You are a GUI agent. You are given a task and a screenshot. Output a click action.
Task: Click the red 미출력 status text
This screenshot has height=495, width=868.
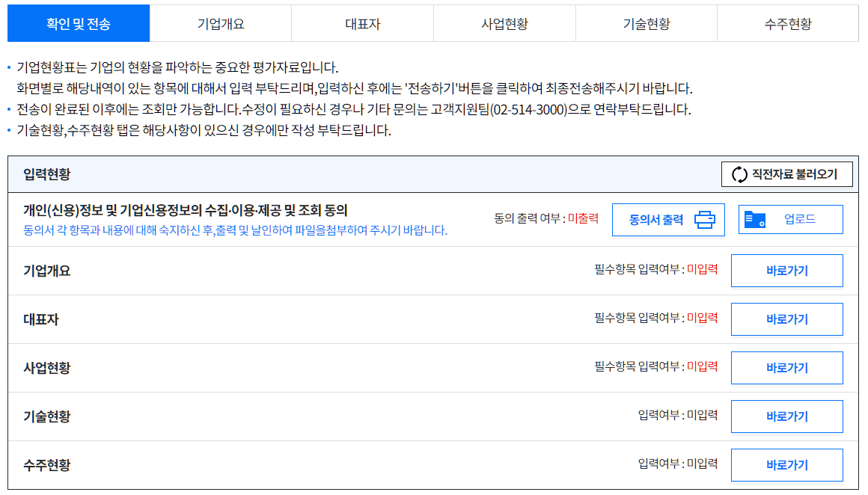tap(583, 219)
